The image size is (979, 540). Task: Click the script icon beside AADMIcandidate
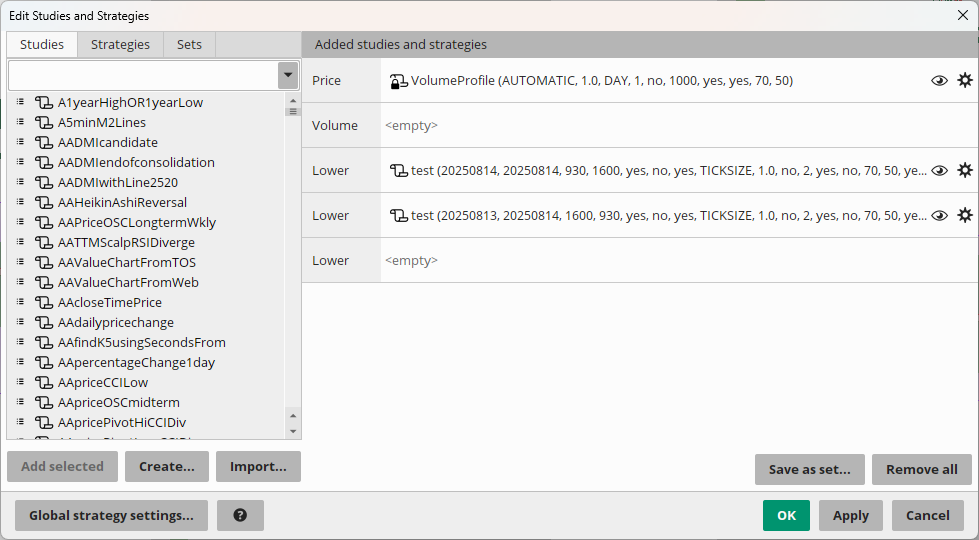coord(43,143)
